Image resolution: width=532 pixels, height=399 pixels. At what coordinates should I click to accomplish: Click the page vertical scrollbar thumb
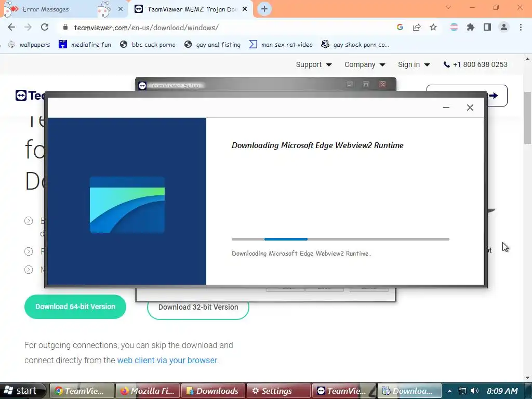[527, 118]
